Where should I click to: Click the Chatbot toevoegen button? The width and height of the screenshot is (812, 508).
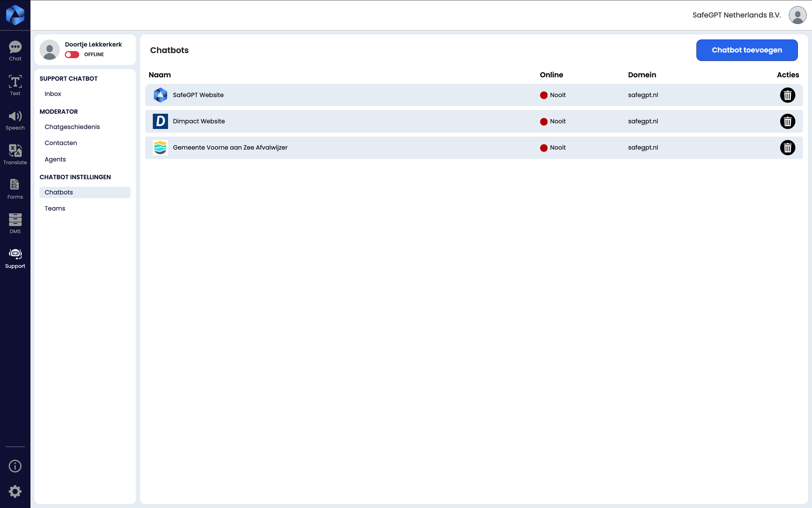[746, 50]
